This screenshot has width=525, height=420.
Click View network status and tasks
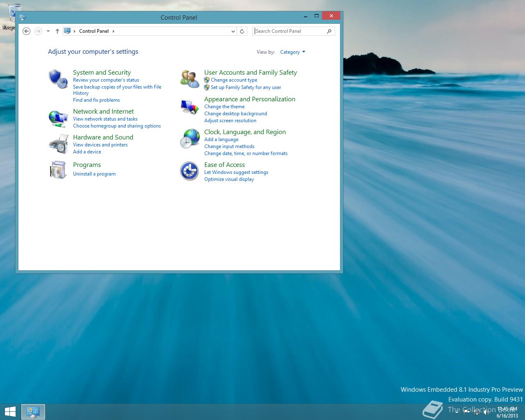(105, 119)
